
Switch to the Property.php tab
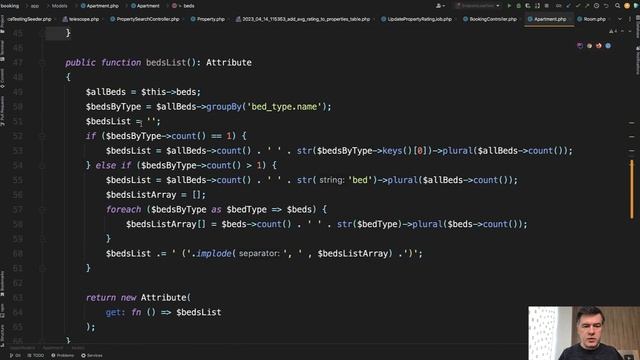point(208,19)
